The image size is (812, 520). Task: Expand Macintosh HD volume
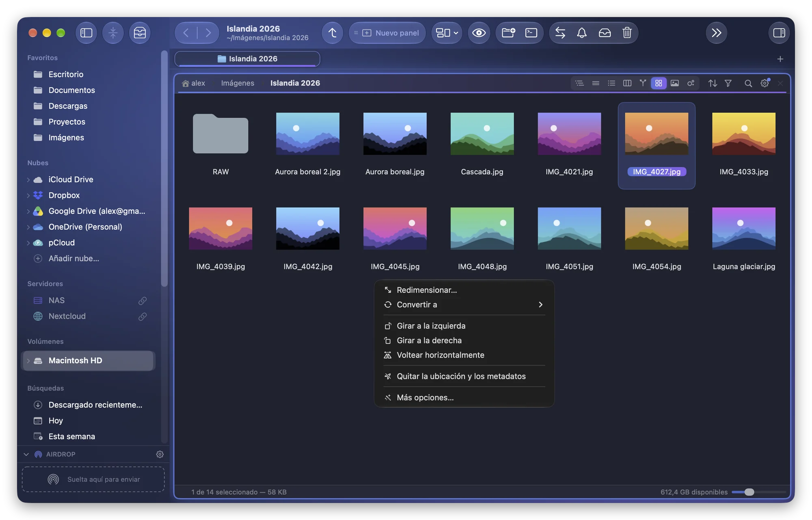coord(28,361)
